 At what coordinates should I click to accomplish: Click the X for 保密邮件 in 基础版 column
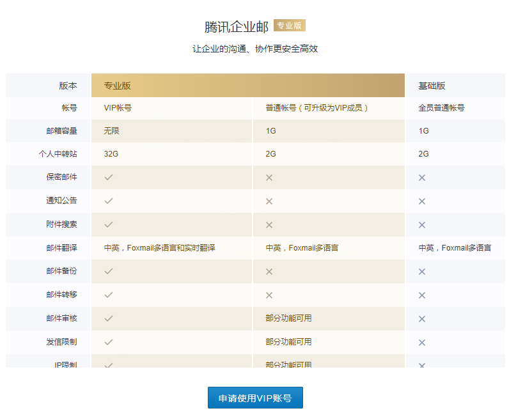tap(422, 178)
